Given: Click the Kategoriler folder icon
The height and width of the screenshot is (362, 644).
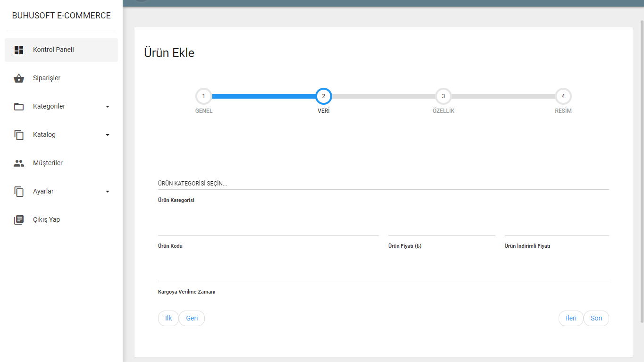Looking at the screenshot, I should click(19, 107).
